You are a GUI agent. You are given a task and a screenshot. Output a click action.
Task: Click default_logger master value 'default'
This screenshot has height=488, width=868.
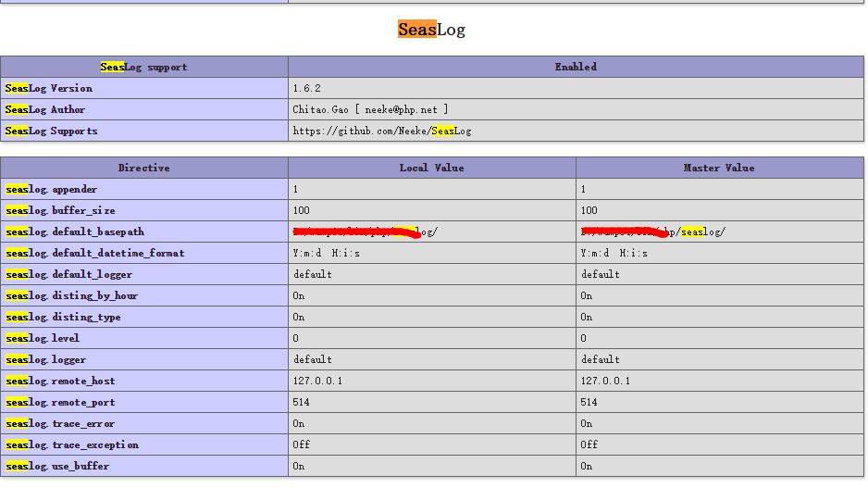[x=600, y=275]
